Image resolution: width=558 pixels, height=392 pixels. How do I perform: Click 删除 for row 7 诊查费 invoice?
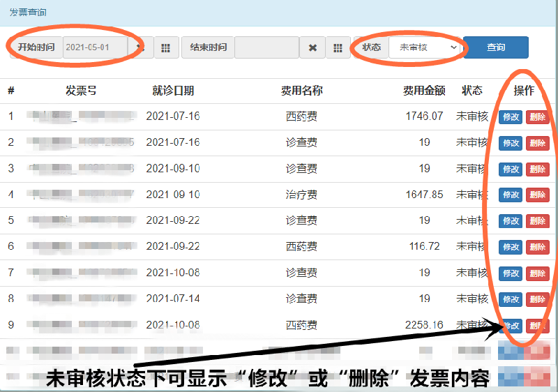pos(537,273)
